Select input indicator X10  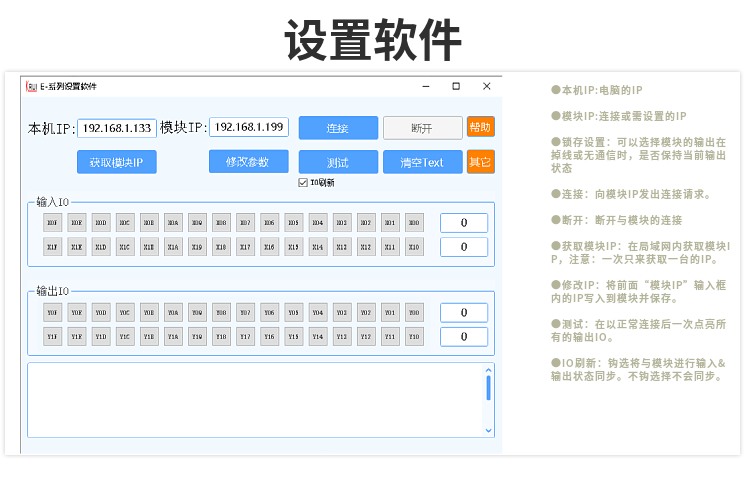(x=414, y=247)
